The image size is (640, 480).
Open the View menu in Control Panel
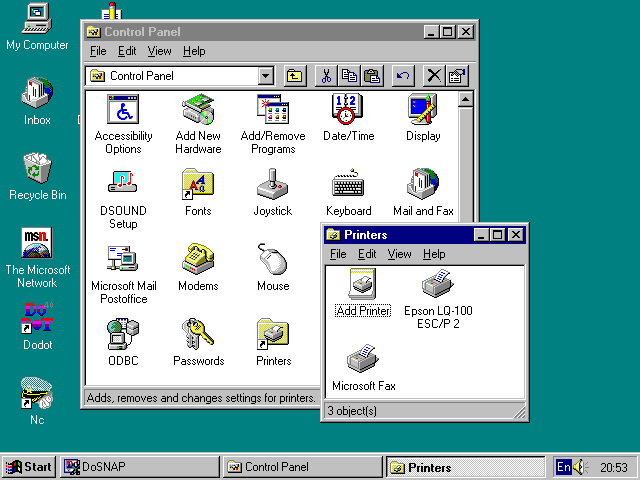[159, 51]
